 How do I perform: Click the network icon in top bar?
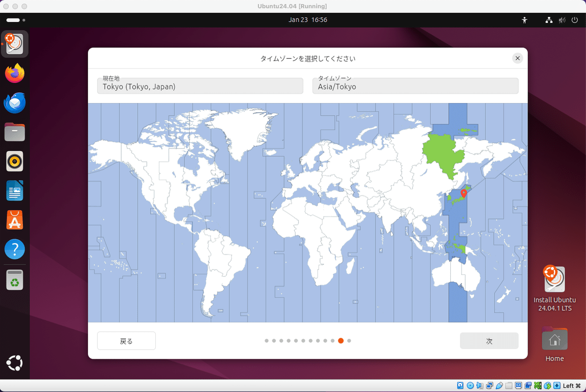point(549,20)
